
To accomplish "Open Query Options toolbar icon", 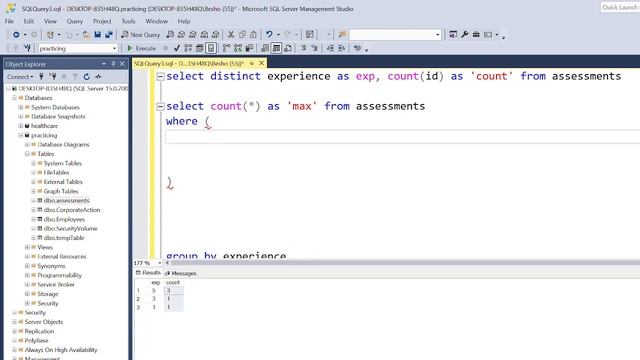I will [200, 48].
